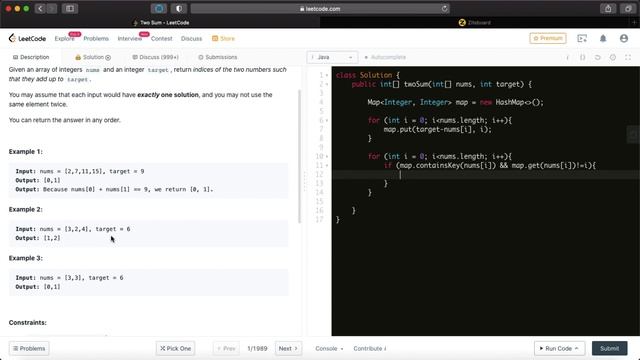640x360 pixels.
Task: Collapse code fold arrow on line 11
Action: (x=327, y=165)
